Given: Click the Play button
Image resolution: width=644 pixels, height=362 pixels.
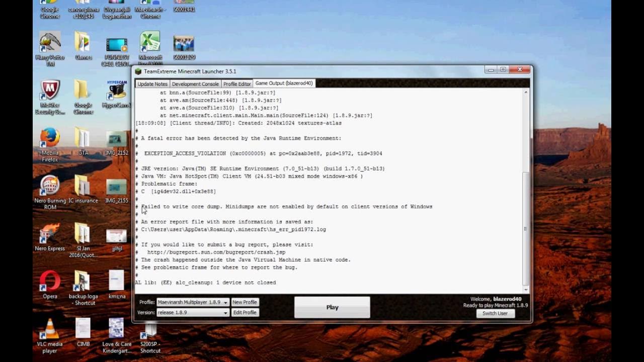Looking at the screenshot, I should coord(332,307).
